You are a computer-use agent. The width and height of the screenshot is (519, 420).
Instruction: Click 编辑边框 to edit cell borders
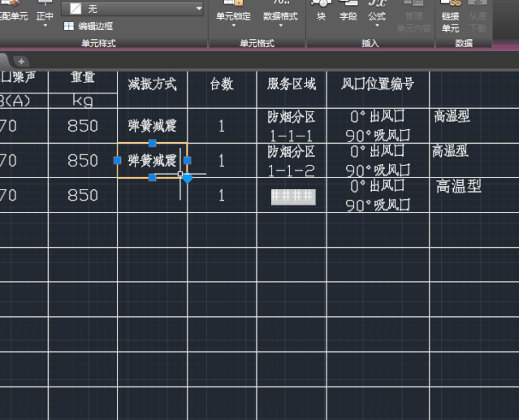(x=89, y=26)
